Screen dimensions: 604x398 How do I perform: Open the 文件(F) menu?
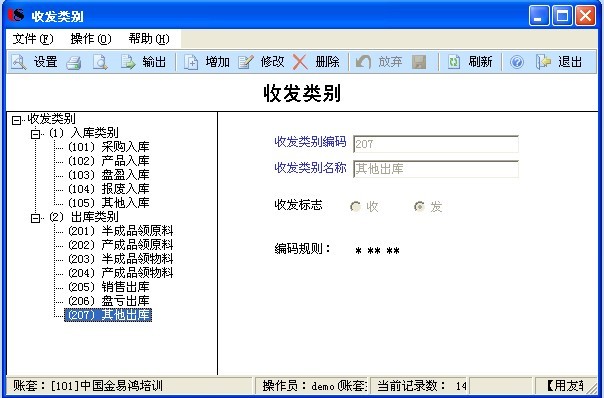(x=33, y=39)
